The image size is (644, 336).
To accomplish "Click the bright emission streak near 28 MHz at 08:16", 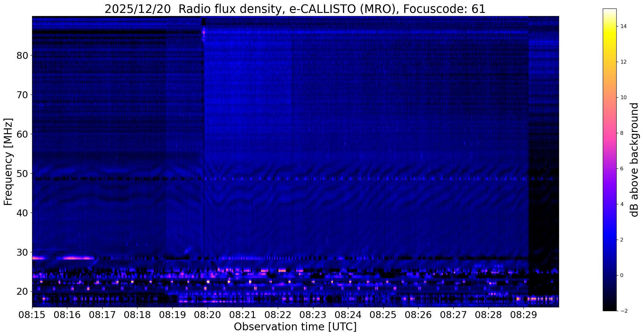I will click(x=78, y=258).
